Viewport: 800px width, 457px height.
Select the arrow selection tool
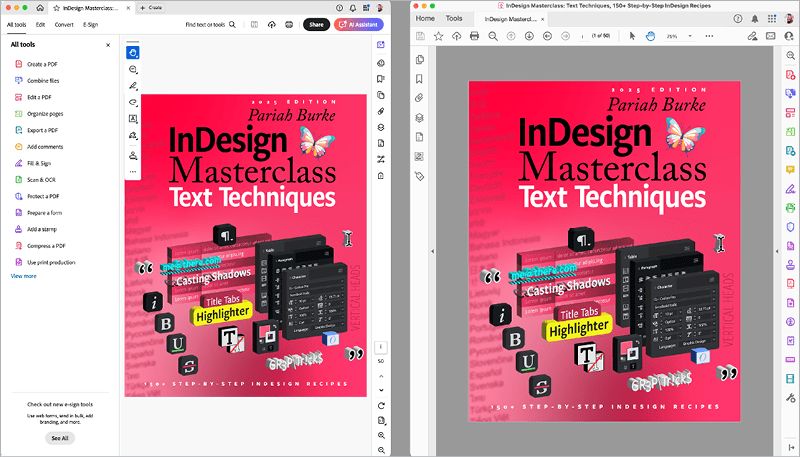tap(632, 36)
